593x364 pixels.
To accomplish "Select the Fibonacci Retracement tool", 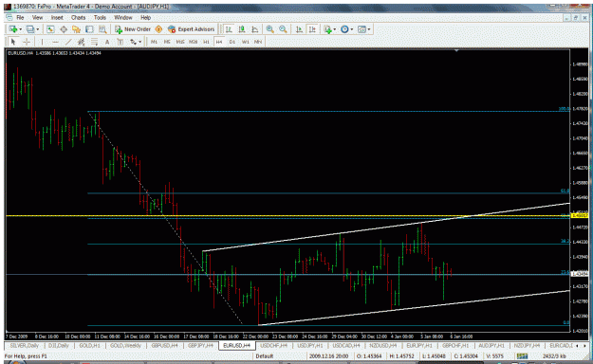I will [x=94, y=42].
